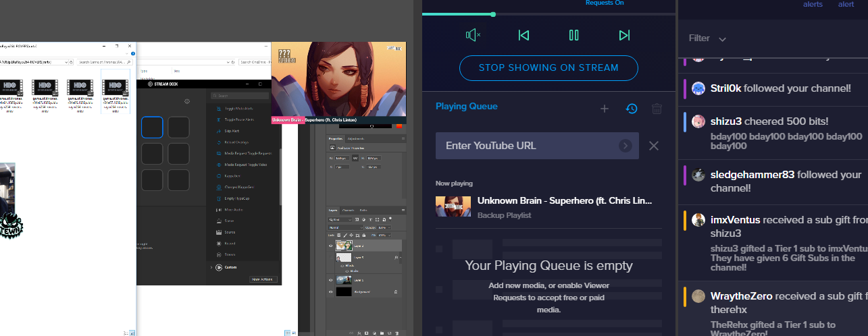
Task: Switch to the Channels tab
Action: (348, 211)
